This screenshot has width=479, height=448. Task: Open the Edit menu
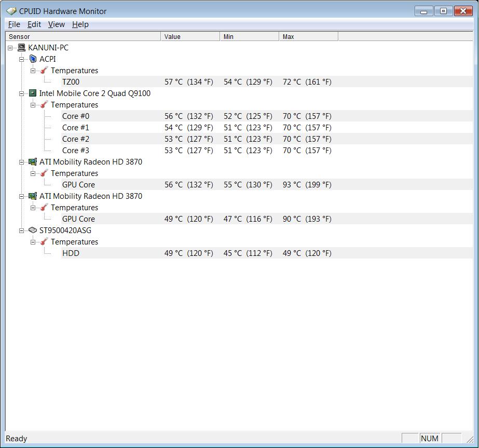click(x=34, y=24)
